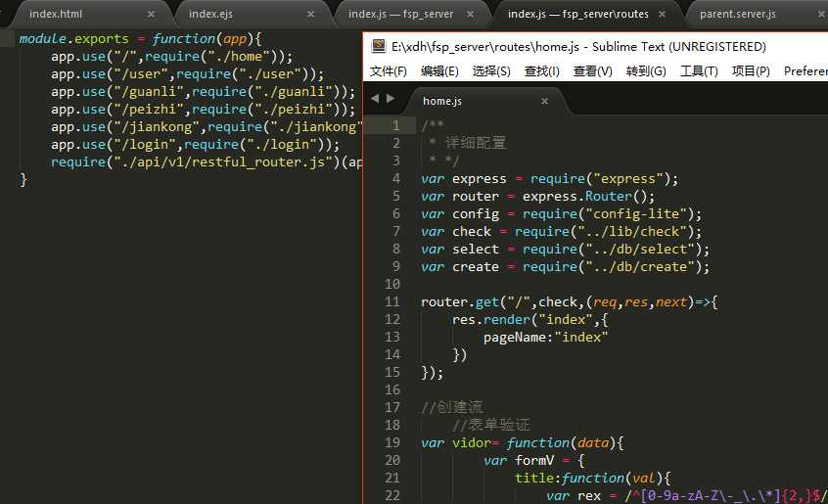The height and width of the screenshot is (504, 828).
Task: Switch to the index.html tab
Action: 56,15
